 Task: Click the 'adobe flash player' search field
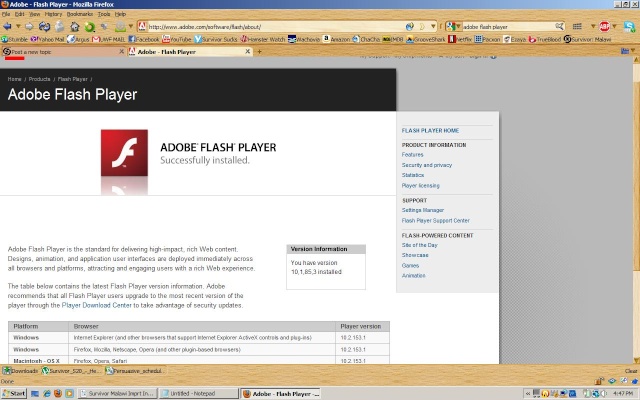(x=508, y=27)
